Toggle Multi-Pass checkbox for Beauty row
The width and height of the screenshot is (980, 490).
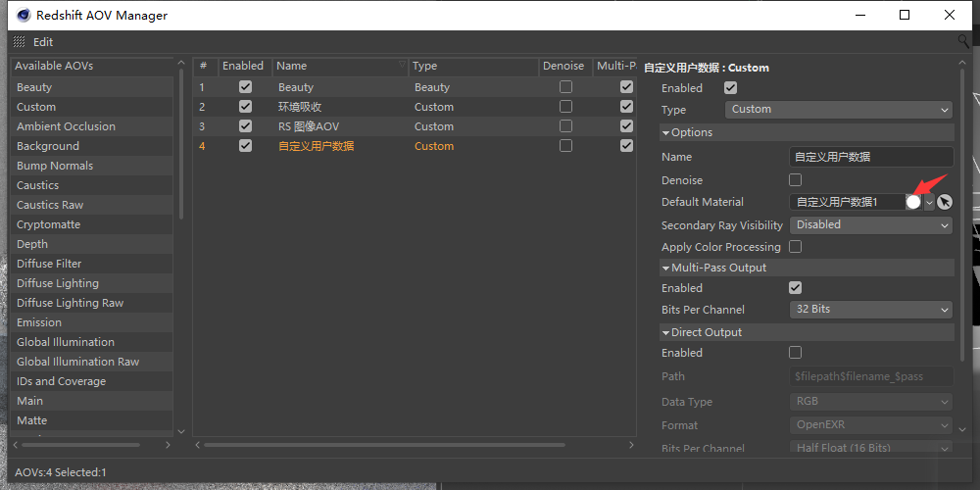(626, 87)
